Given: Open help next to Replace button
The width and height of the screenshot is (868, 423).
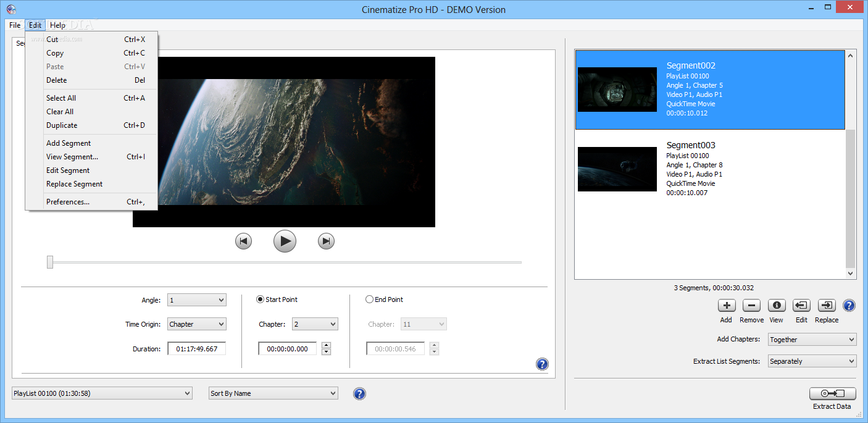Looking at the screenshot, I should (849, 305).
